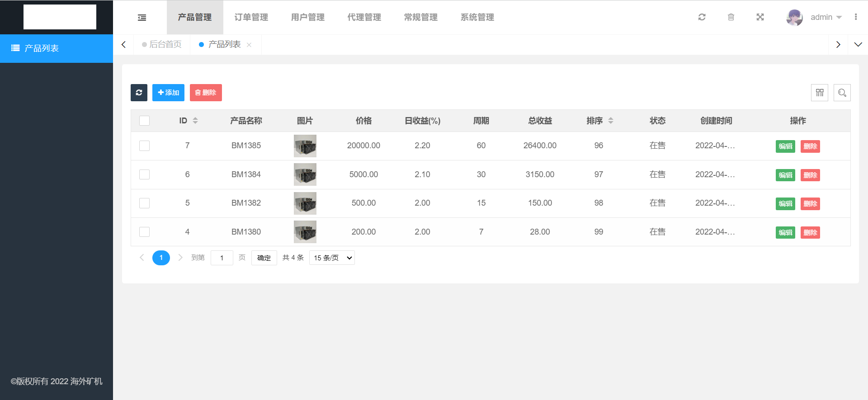Toggle fullscreen with the expand icon

tap(760, 17)
